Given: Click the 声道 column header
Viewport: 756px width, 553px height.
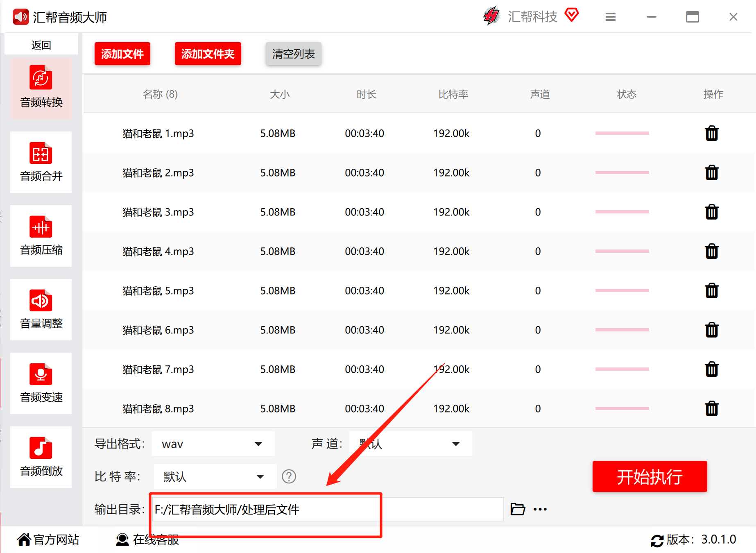Looking at the screenshot, I should coord(540,94).
